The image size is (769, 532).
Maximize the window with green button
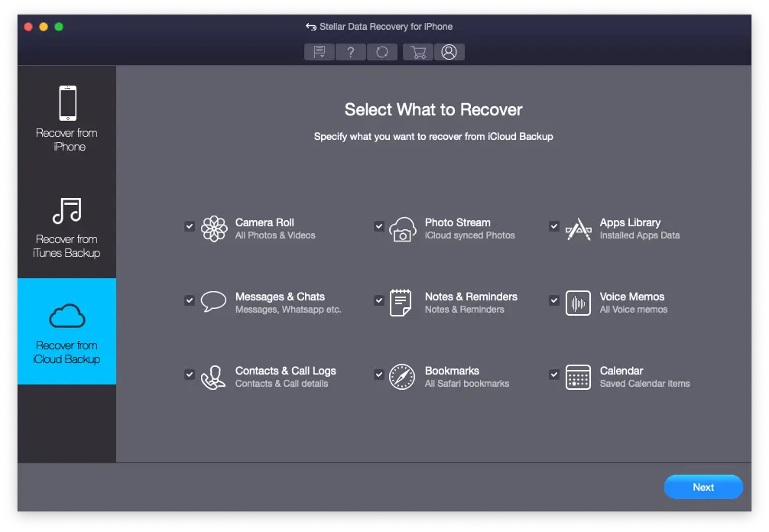[x=59, y=27]
